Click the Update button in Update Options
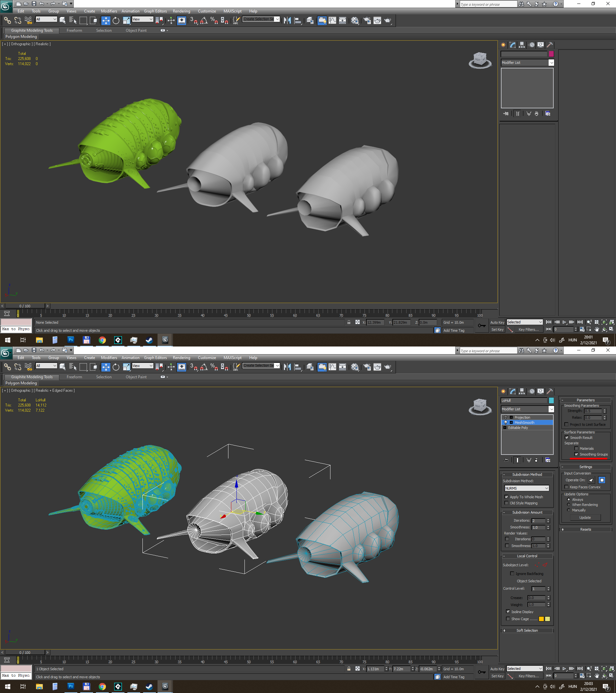The image size is (616, 693). (585, 518)
